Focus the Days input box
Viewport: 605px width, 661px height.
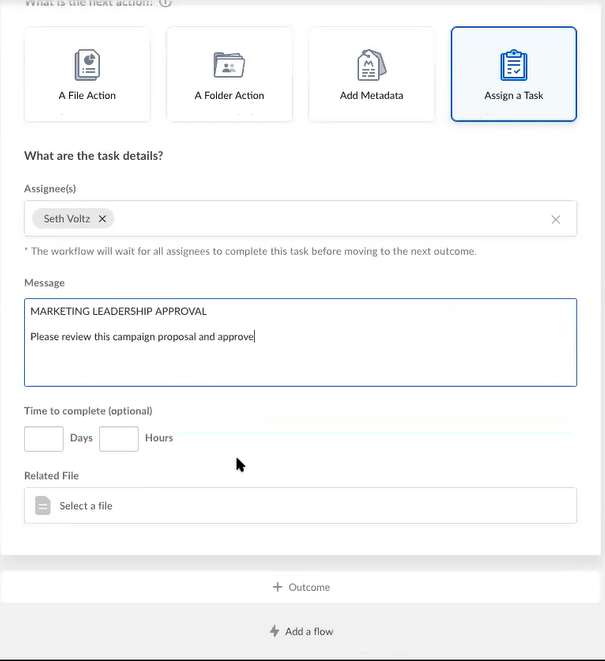[x=44, y=438]
